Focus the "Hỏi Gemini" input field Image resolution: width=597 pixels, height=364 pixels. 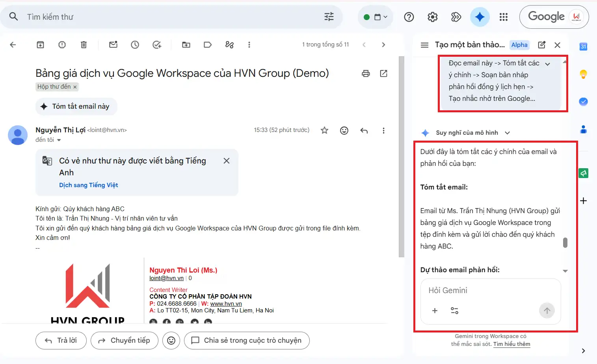coord(491,290)
